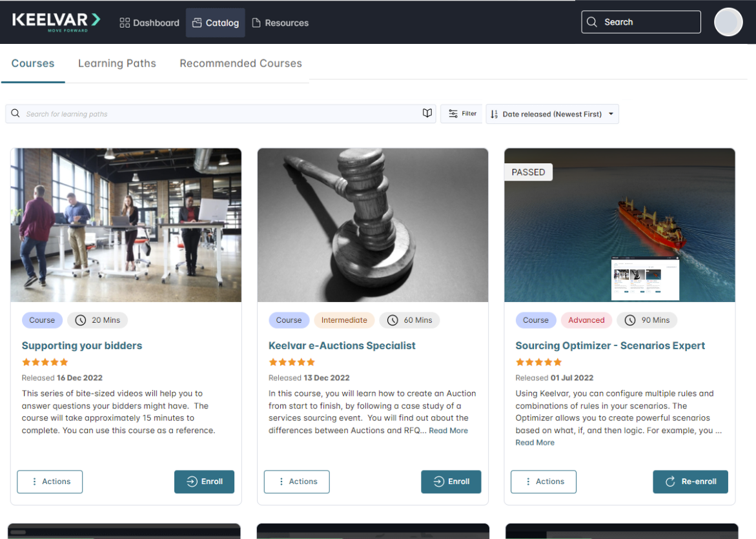The image size is (756, 539).
Task: Click the open book icon in search bar
Action: click(427, 114)
